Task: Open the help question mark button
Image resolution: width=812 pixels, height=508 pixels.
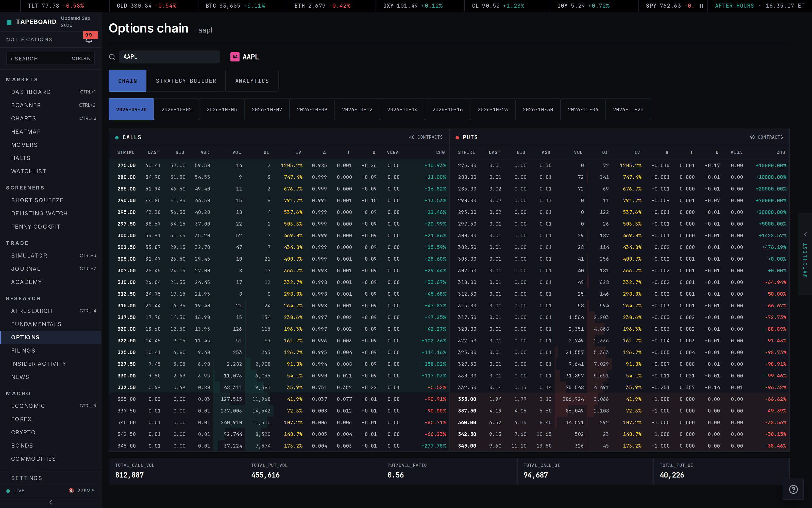Action: (793, 489)
